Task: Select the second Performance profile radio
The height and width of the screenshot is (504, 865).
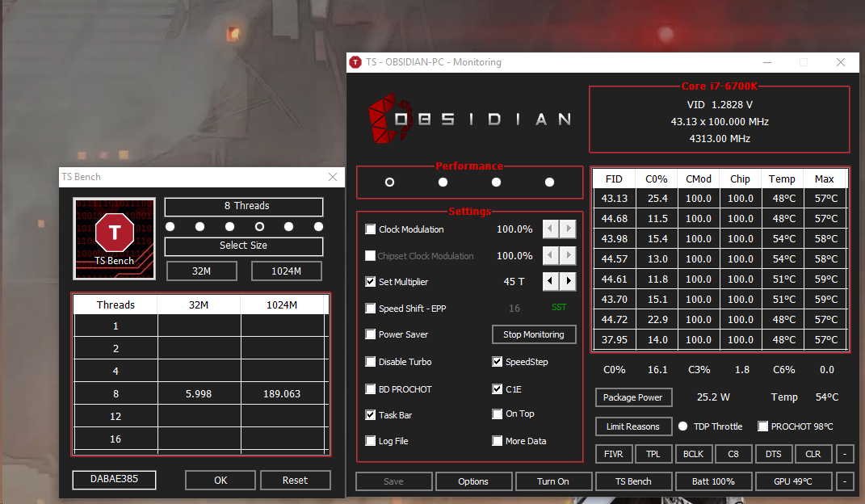Action: click(x=443, y=182)
